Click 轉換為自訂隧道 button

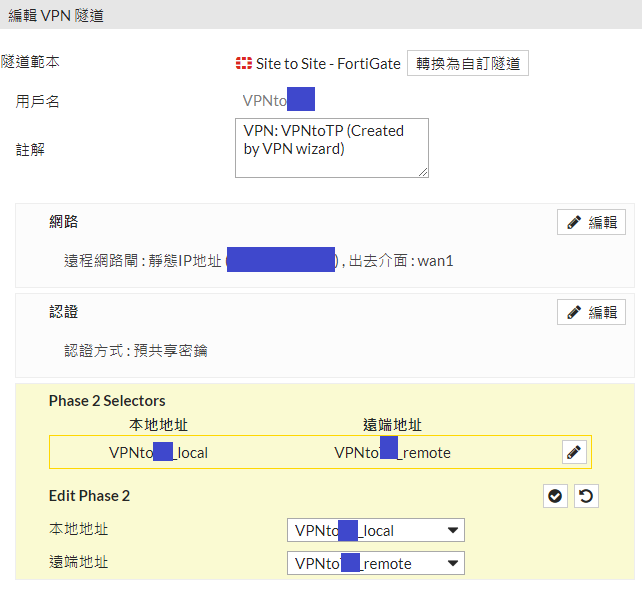click(468, 63)
